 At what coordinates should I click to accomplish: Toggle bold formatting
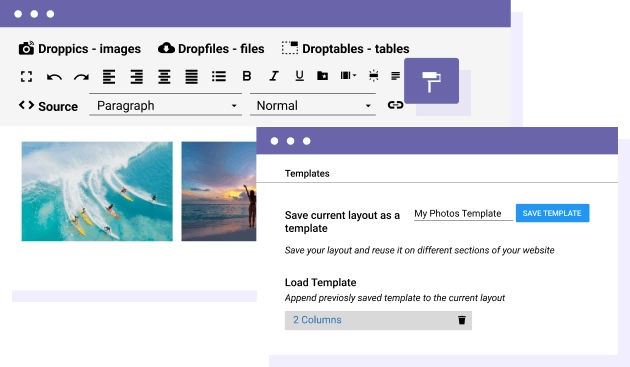[x=247, y=76]
